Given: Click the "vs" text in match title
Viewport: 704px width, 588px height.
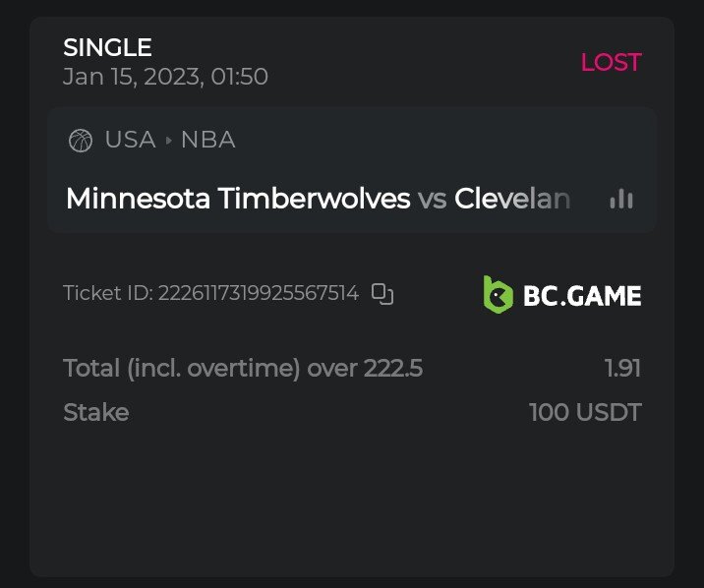Looking at the screenshot, I should click(432, 199).
